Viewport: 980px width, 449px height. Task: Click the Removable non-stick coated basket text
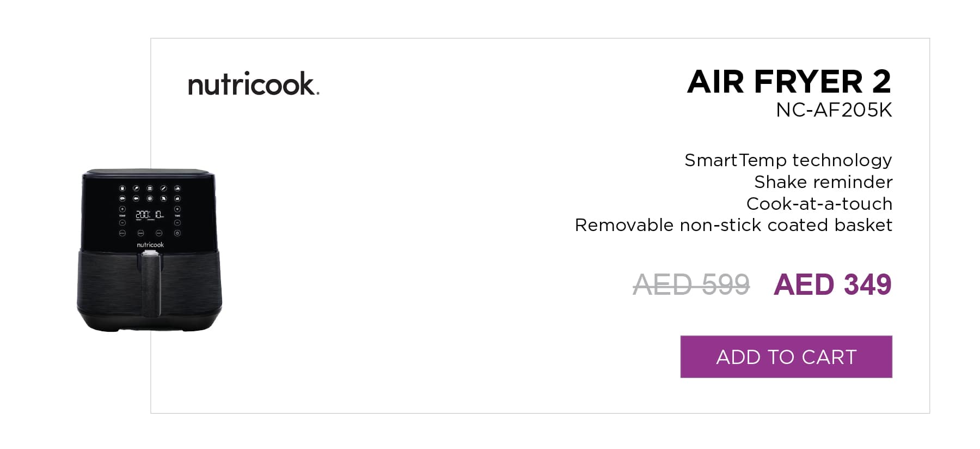pyautogui.click(x=733, y=225)
